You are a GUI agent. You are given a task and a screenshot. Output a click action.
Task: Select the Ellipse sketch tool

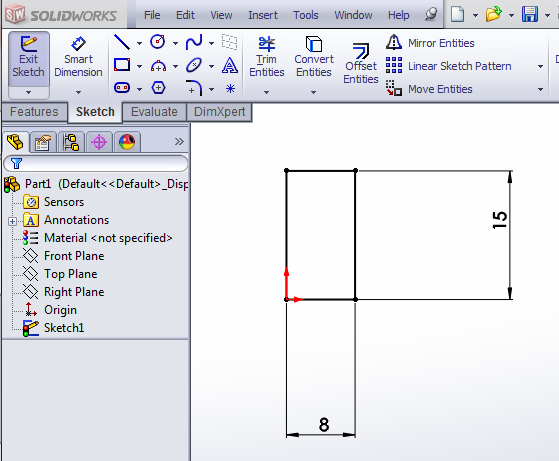pyautogui.click(x=194, y=65)
